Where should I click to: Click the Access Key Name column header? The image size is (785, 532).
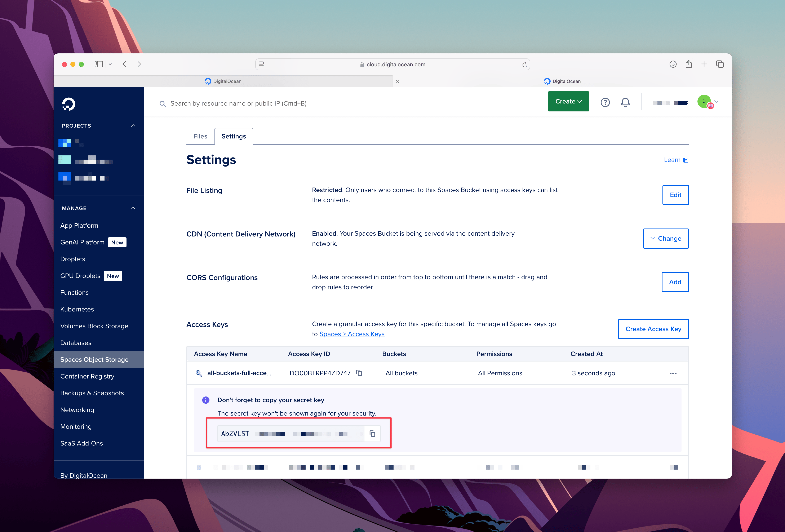(x=221, y=354)
